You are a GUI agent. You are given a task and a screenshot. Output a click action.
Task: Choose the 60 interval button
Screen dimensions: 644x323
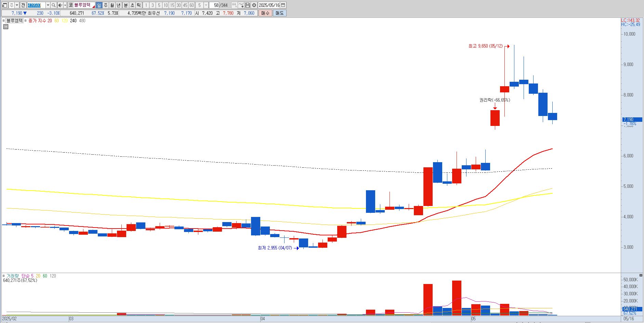coord(192,5)
